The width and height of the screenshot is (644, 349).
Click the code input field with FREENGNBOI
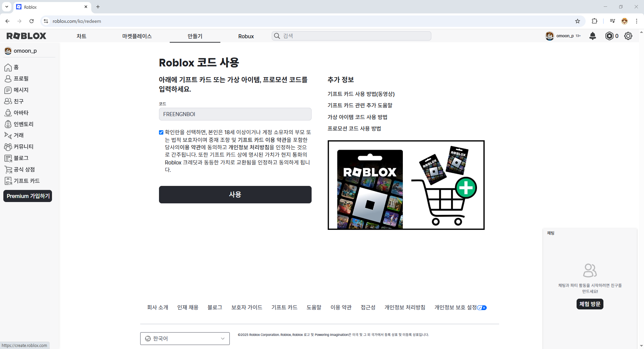(235, 114)
